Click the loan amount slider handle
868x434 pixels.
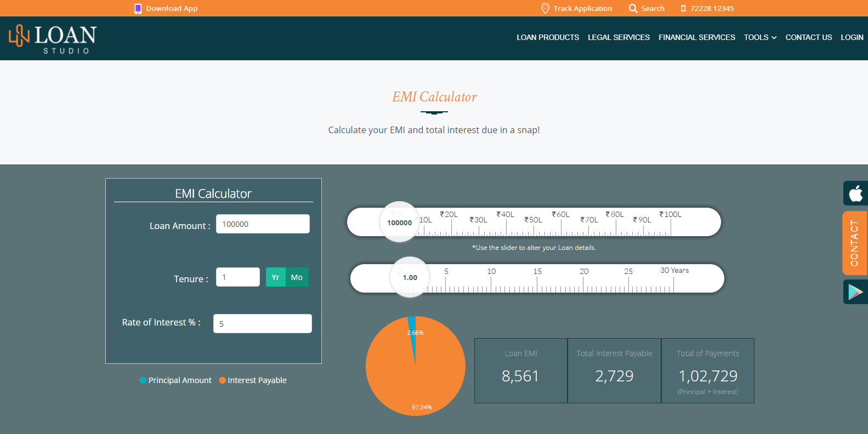click(399, 222)
